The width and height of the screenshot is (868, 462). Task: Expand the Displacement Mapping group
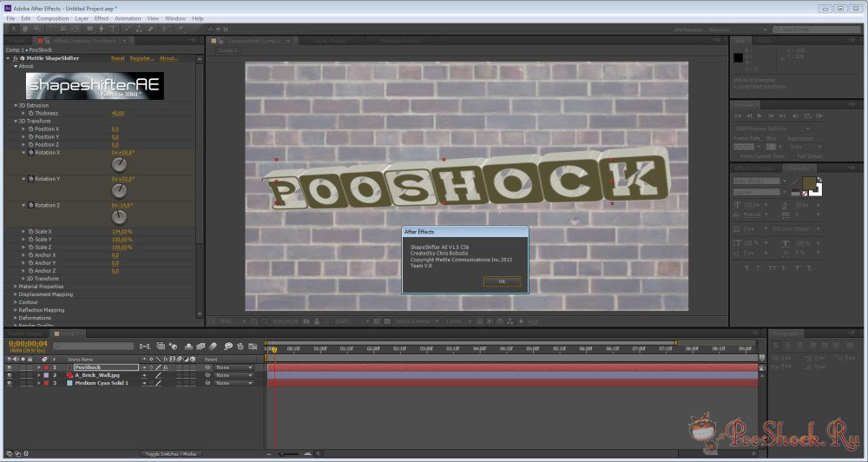point(16,294)
